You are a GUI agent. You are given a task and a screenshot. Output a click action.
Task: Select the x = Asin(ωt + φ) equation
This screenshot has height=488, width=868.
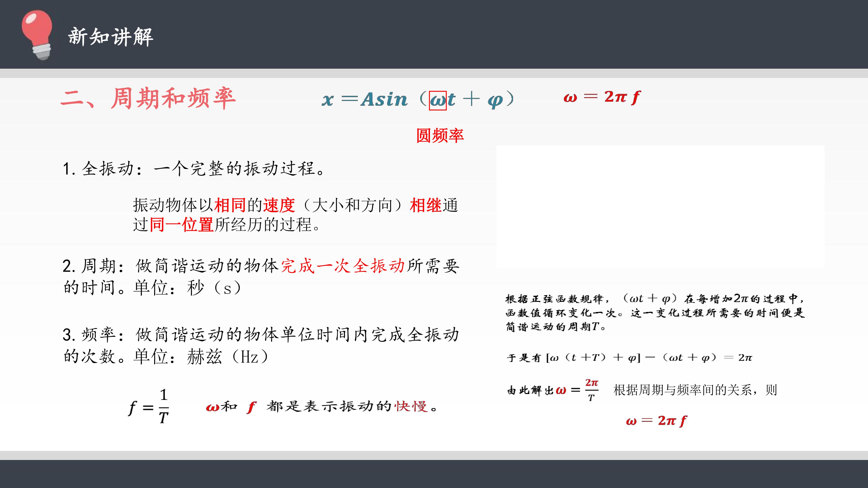tap(418, 99)
